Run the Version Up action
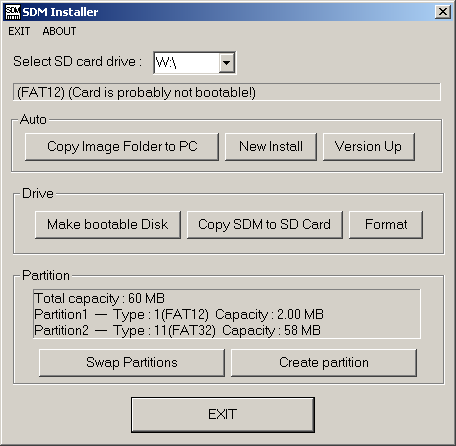 pos(368,147)
